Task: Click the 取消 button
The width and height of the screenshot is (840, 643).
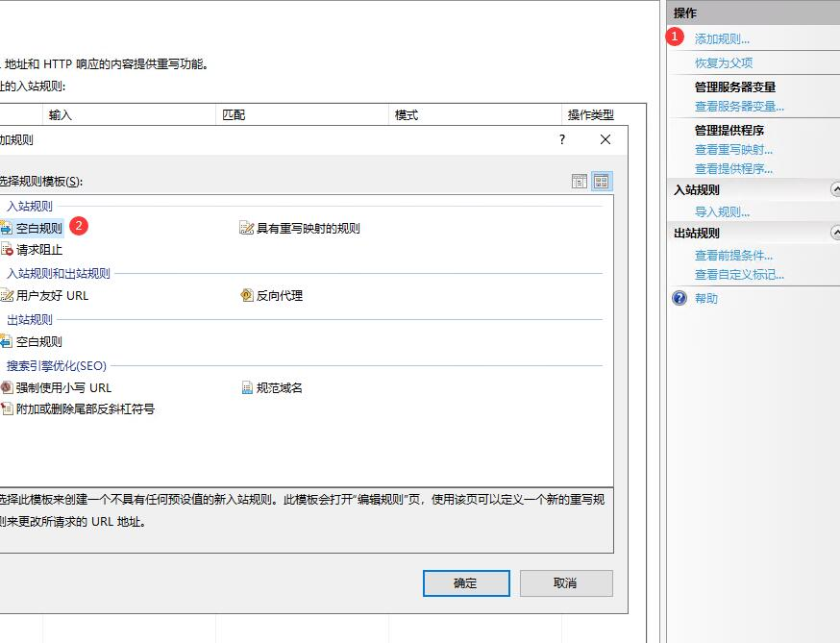Action: (x=566, y=583)
